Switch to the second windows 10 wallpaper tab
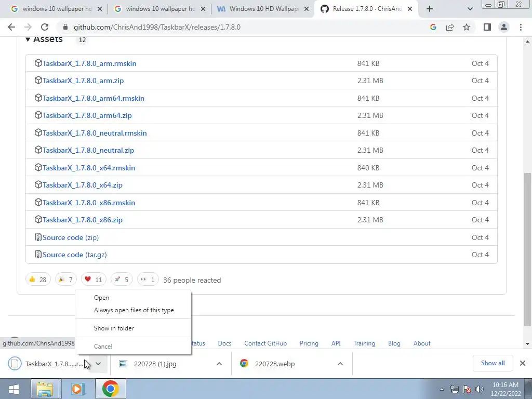The image size is (532, 399). click(x=159, y=9)
